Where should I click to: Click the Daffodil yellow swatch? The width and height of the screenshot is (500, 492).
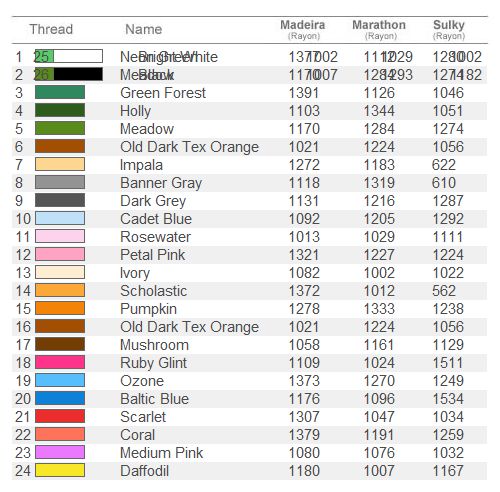point(60,470)
